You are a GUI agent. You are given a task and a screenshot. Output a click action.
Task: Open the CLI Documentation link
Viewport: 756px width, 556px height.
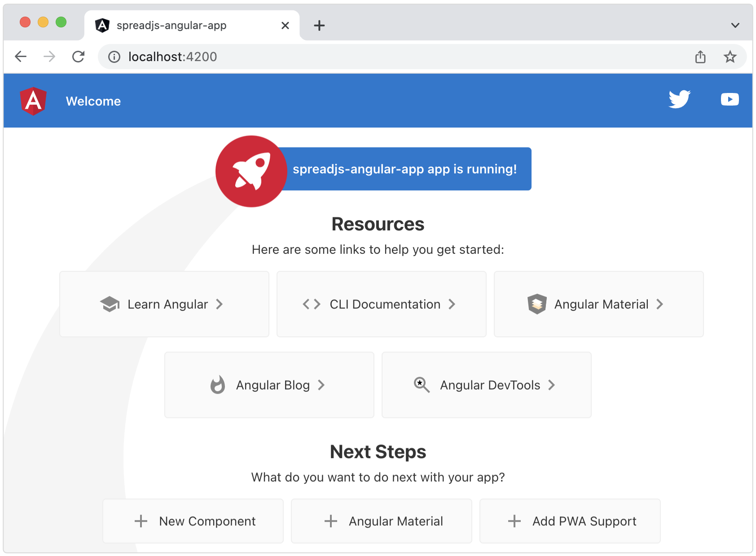click(382, 304)
